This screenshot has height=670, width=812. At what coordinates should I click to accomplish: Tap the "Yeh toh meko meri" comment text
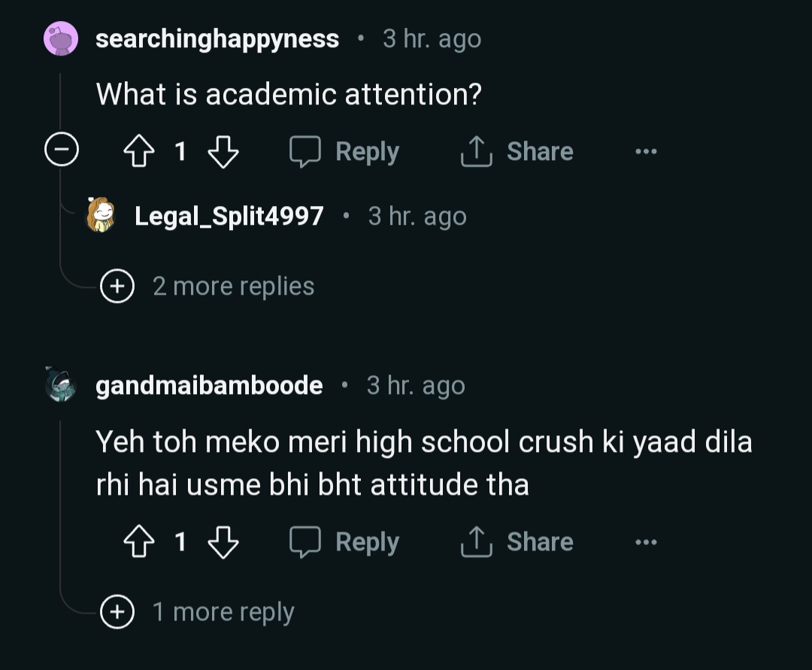(x=424, y=463)
